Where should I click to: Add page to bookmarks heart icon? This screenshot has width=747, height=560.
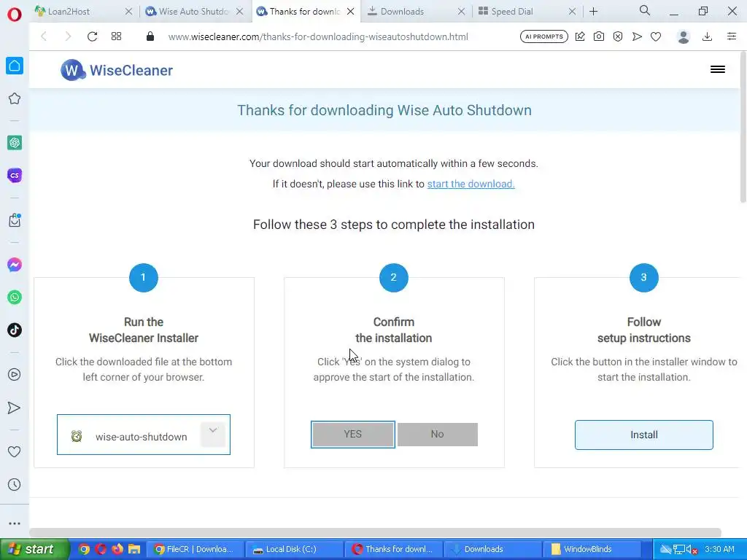pyautogui.click(x=656, y=36)
